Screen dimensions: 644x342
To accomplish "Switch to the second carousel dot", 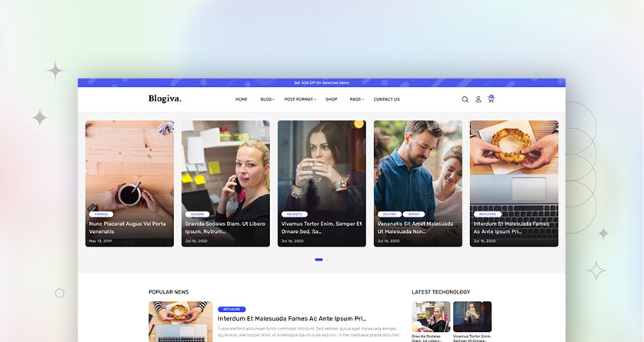I will point(327,260).
